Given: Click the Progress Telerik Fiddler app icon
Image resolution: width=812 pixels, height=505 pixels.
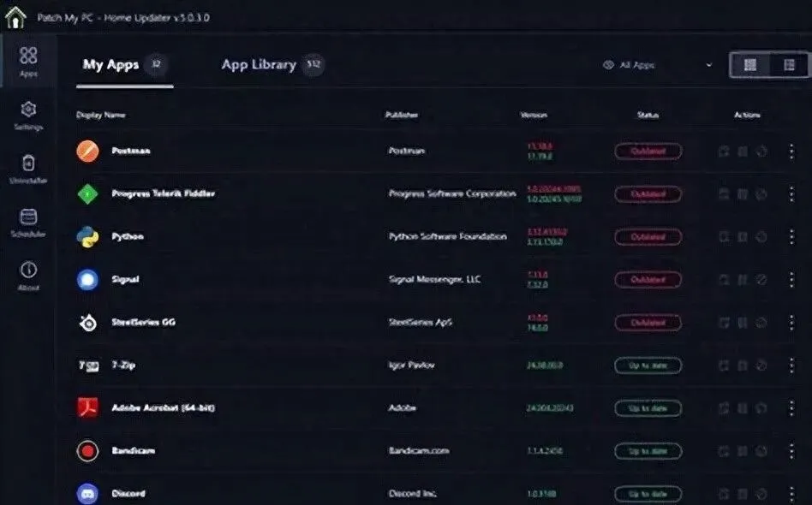Looking at the screenshot, I should [x=87, y=194].
